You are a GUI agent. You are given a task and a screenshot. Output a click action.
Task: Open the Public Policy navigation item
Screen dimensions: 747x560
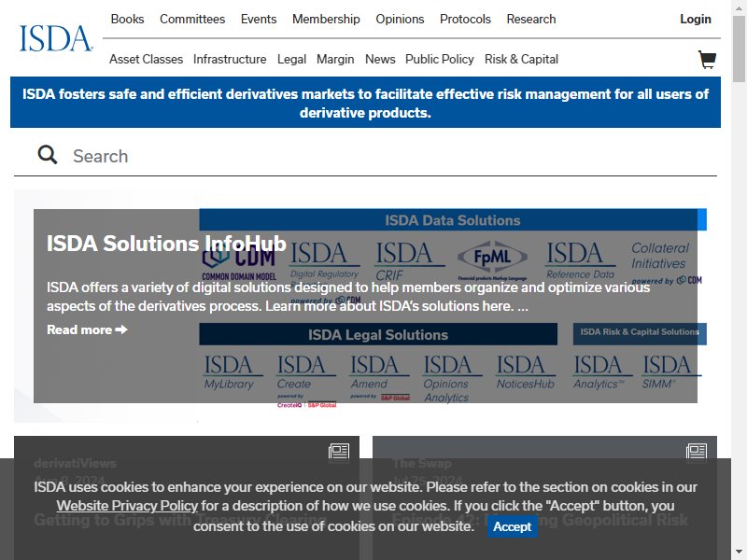pos(439,59)
